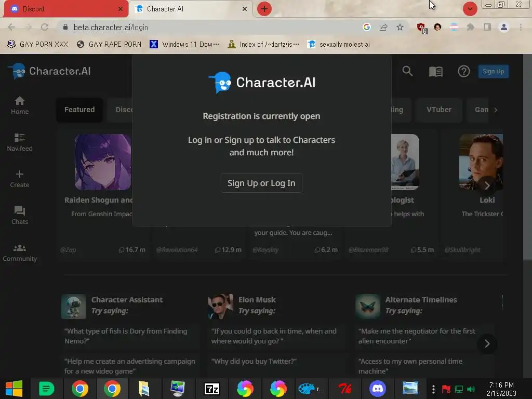Click the Windows Start button
Image resolution: width=532 pixels, height=399 pixels.
point(14,389)
